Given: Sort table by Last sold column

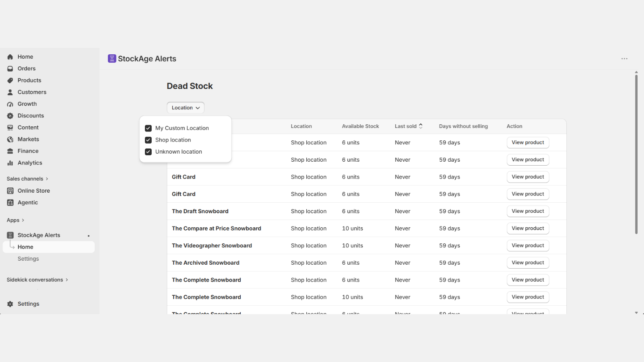Looking at the screenshot, I should coord(409,126).
